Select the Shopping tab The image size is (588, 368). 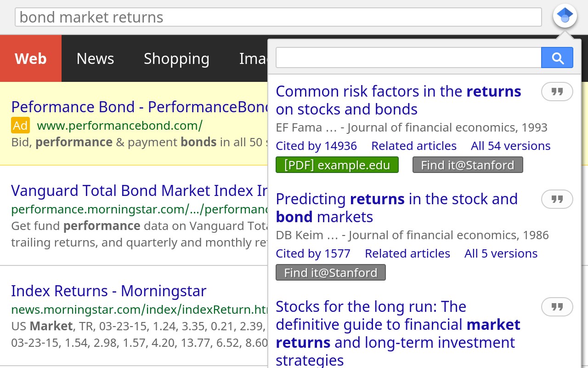(176, 58)
